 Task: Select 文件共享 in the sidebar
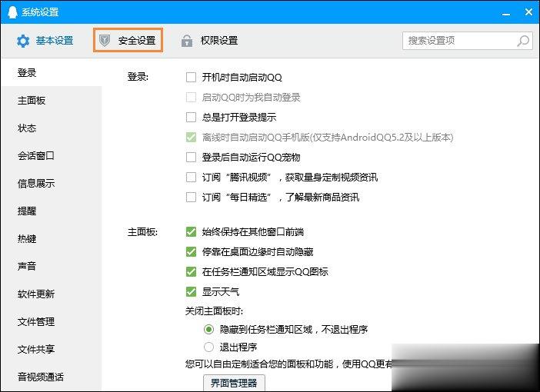click(52, 349)
